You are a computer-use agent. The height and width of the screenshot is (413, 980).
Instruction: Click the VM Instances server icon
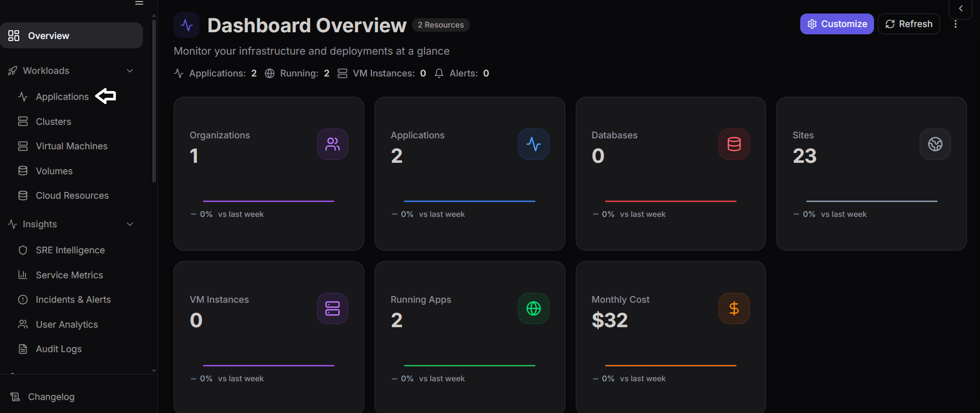click(333, 308)
